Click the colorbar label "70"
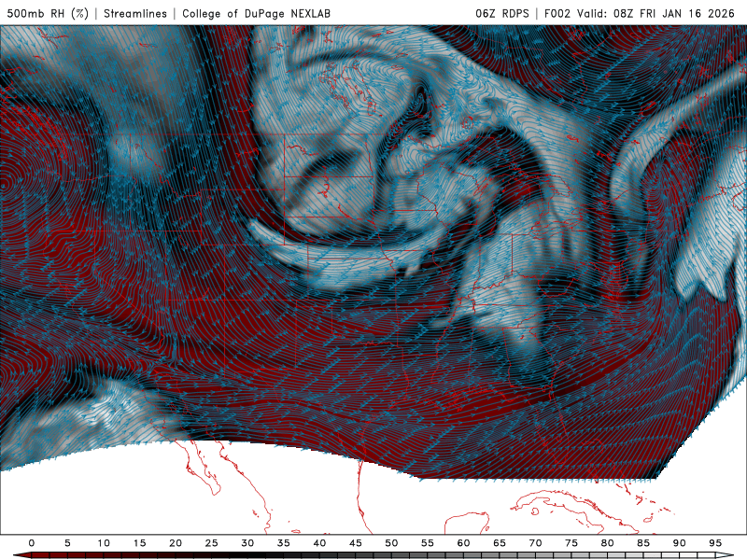 coord(535,543)
